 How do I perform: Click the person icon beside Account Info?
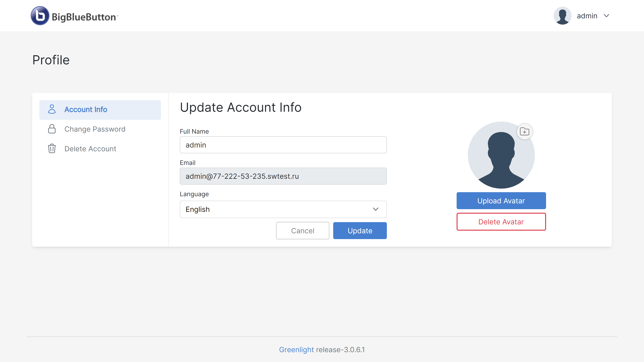[x=52, y=109]
